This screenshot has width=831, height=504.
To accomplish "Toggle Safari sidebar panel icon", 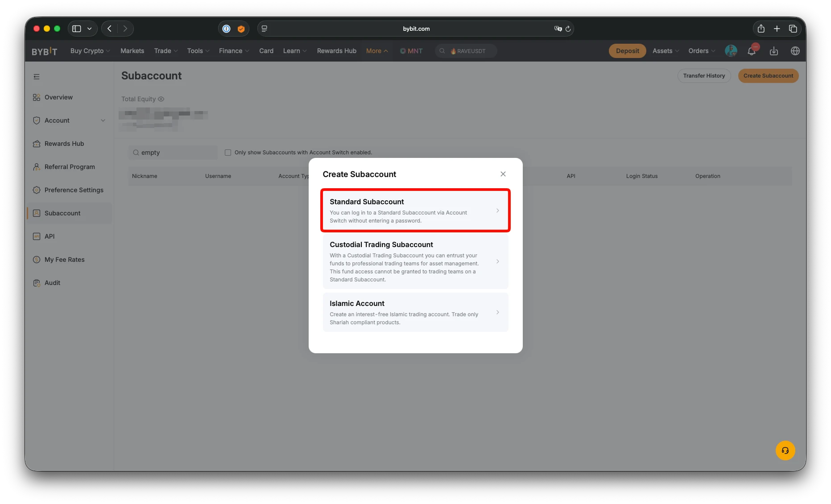I will click(x=77, y=29).
